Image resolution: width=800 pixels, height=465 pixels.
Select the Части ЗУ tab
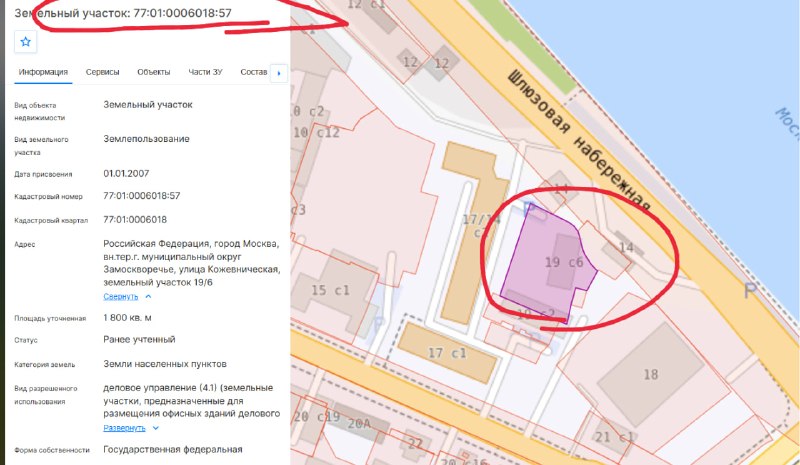pos(205,72)
